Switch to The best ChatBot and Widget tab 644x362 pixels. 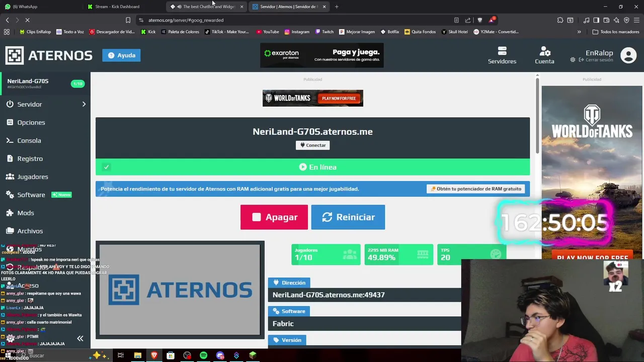(x=205, y=7)
